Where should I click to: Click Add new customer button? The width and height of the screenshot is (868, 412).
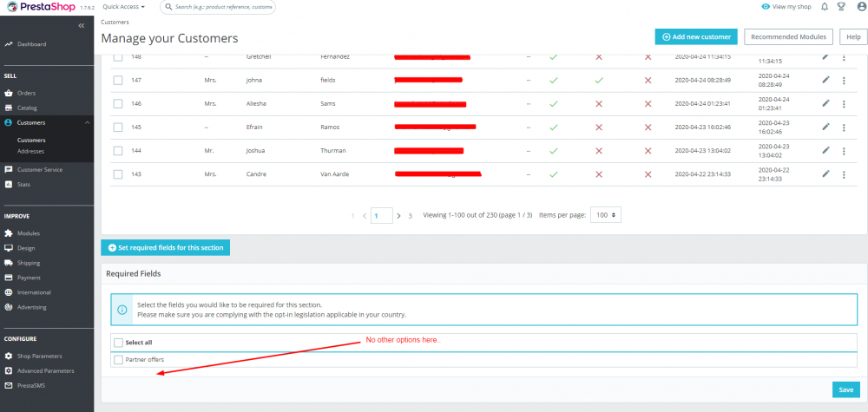(x=696, y=36)
